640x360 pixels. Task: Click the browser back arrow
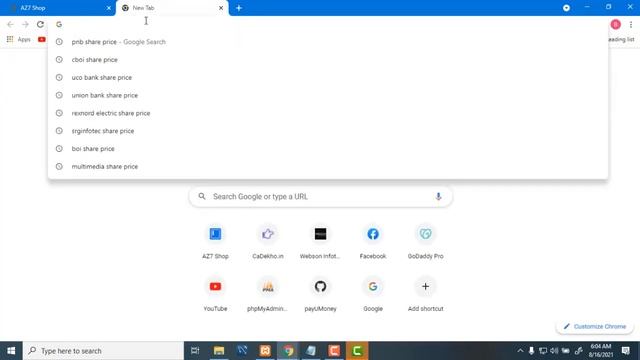click(11, 24)
